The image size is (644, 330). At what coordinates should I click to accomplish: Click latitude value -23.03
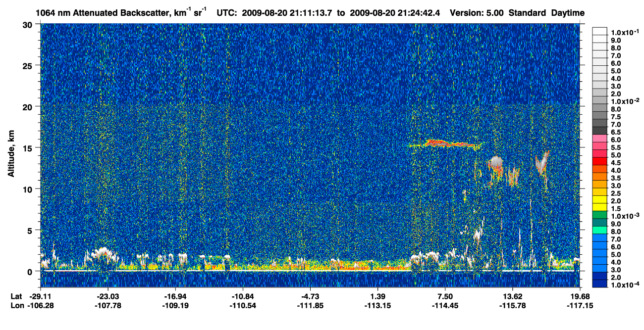[108, 296]
